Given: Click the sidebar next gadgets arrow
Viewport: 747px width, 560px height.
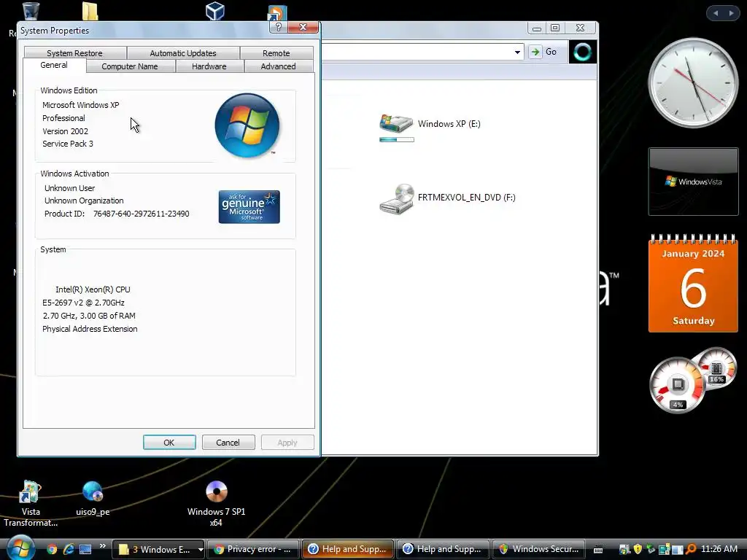Looking at the screenshot, I should [731, 13].
